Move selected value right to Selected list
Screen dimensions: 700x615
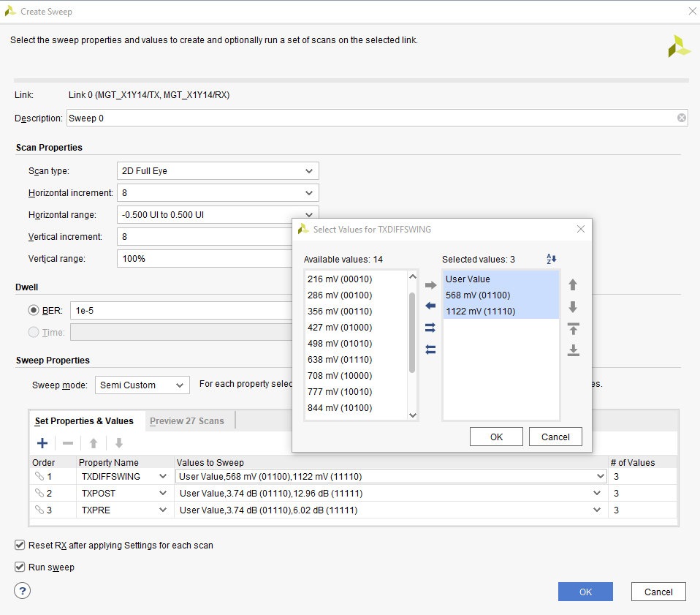(x=430, y=284)
